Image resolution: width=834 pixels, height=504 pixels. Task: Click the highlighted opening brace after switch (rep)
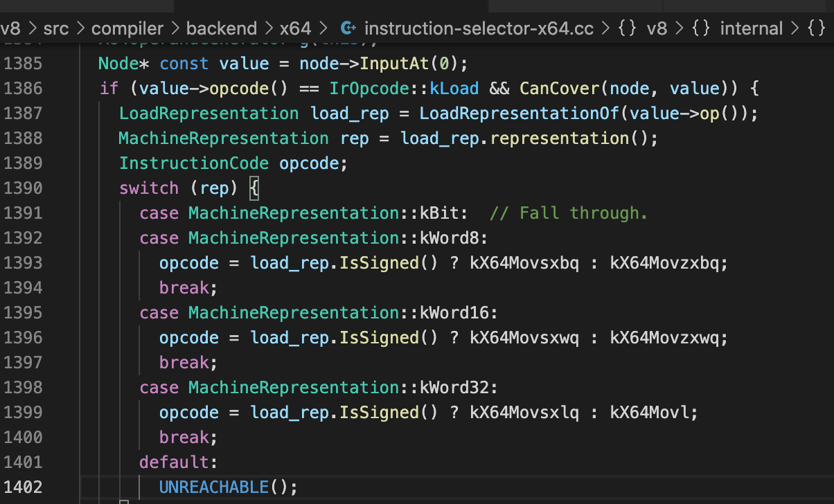(254, 188)
